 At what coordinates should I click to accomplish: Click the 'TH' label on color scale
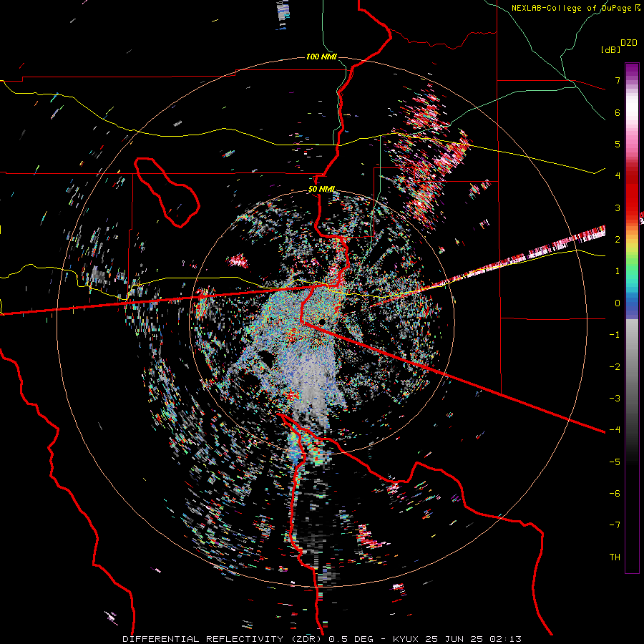(615, 557)
